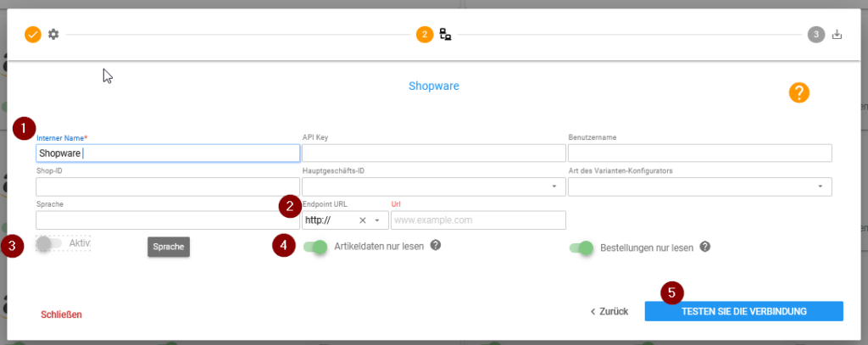Toggle Artikeldaten nur lesen switch
Image resolution: width=868 pixels, height=345 pixels.
315,247
